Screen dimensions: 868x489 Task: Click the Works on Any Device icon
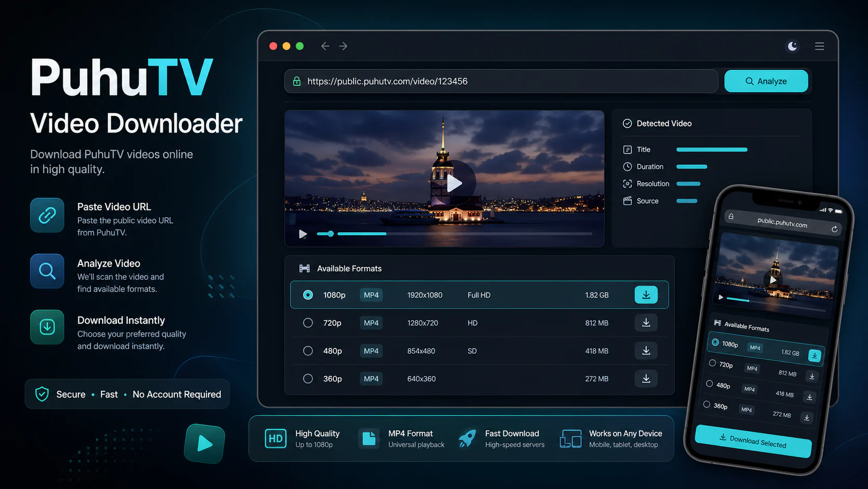[571, 439]
